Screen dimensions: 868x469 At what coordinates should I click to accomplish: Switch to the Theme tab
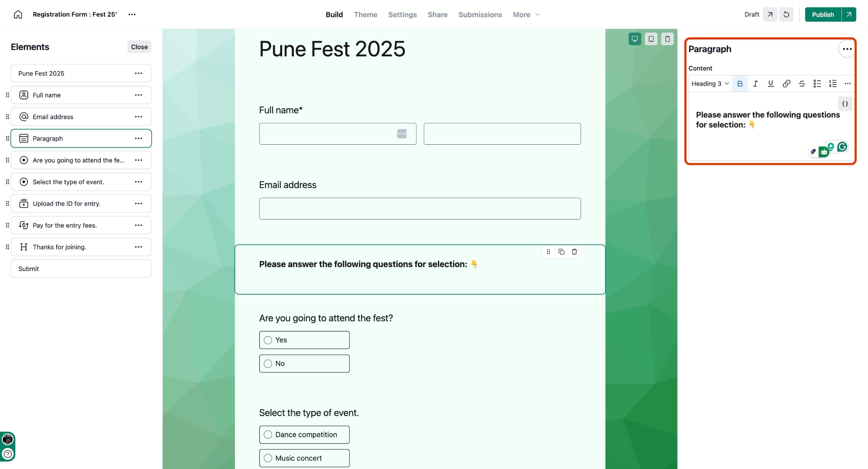pyautogui.click(x=365, y=14)
